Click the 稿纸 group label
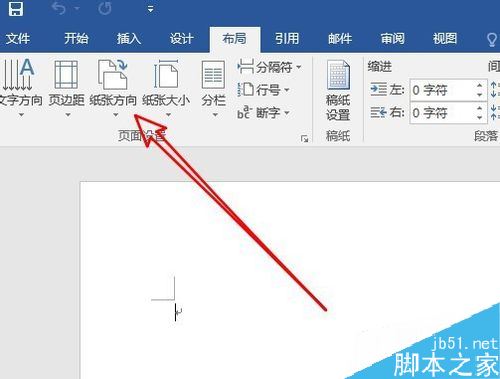 pyautogui.click(x=338, y=136)
